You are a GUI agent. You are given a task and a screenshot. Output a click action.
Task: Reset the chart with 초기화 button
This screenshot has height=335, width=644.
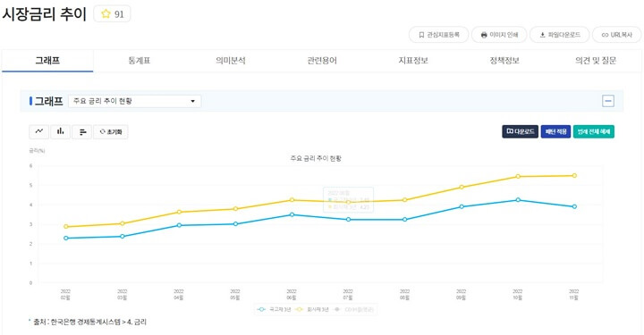[111, 131]
